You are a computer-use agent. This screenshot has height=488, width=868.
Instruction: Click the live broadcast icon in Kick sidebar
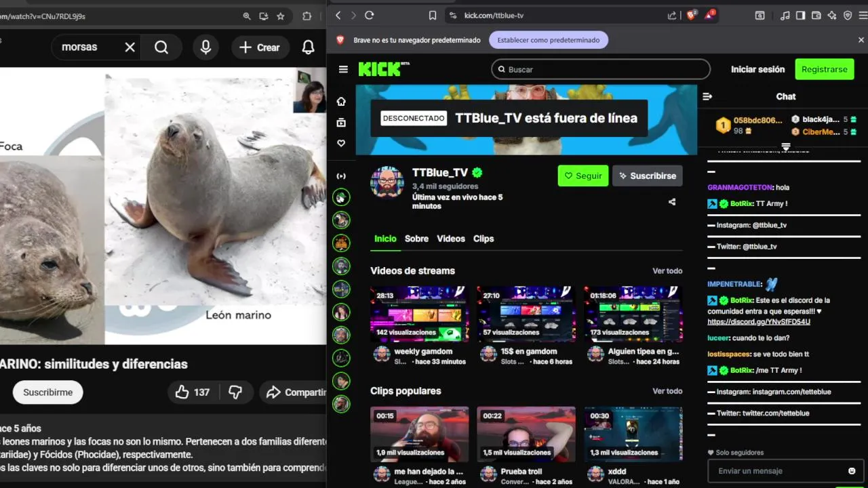pyautogui.click(x=341, y=176)
